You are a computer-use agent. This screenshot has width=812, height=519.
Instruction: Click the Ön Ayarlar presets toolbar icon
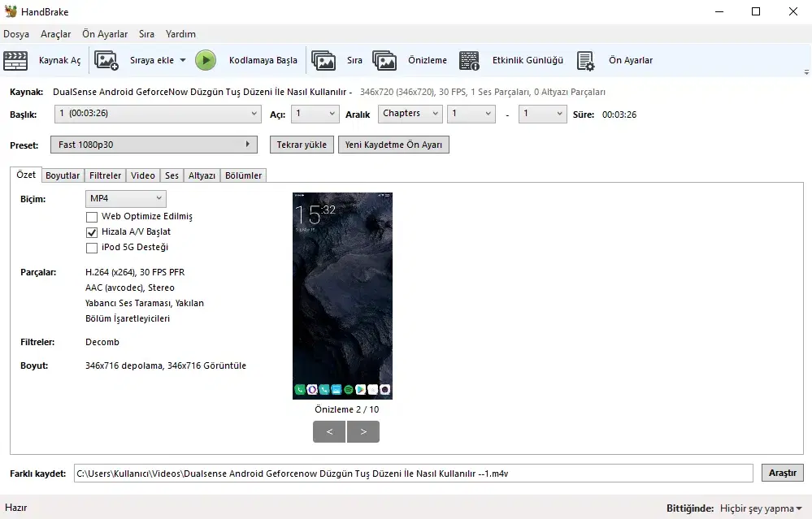[x=586, y=61]
